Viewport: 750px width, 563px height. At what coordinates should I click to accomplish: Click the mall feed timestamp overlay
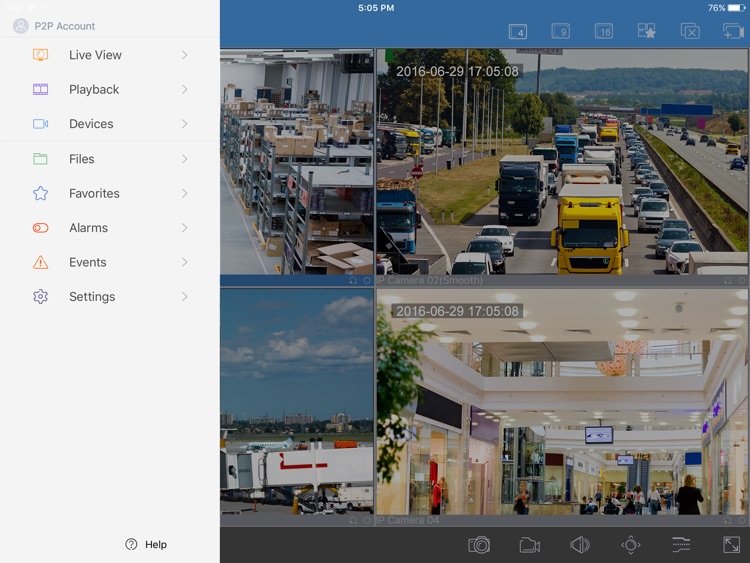tap(457, 311)
